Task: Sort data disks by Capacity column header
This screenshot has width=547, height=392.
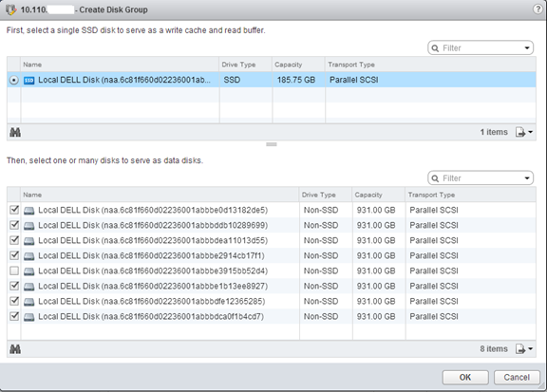Action: click(368, 195)
